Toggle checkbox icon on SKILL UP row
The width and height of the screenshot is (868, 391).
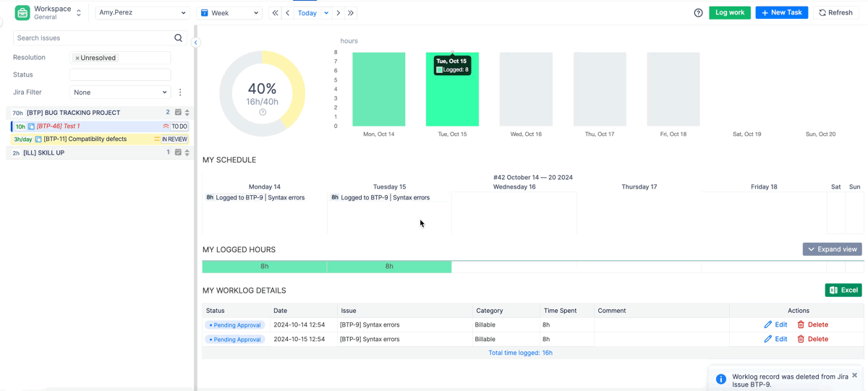[178, 152]
